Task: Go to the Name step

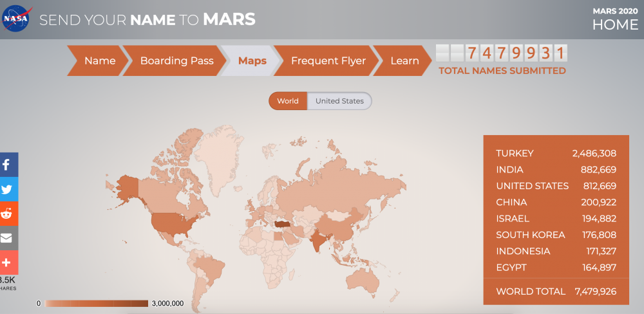Action: coord(99,61)
